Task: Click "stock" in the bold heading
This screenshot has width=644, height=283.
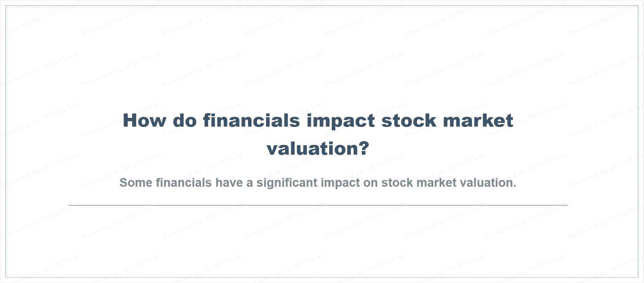Action: [x=409, y=121]
